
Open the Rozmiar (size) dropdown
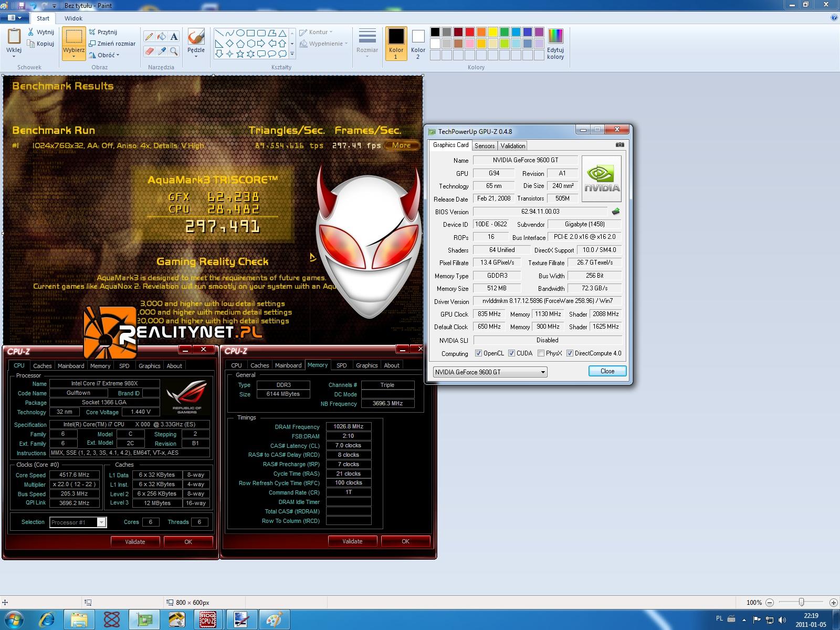[x=367, y=44]
